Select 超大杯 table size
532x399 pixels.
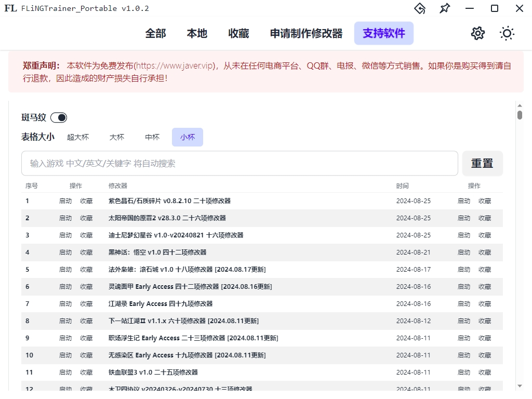pos(78,137)
